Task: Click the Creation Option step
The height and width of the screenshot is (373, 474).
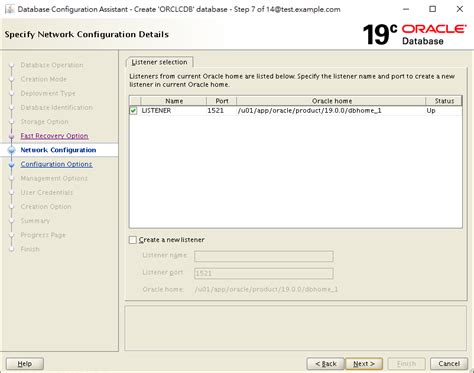Action: (46, 207)
